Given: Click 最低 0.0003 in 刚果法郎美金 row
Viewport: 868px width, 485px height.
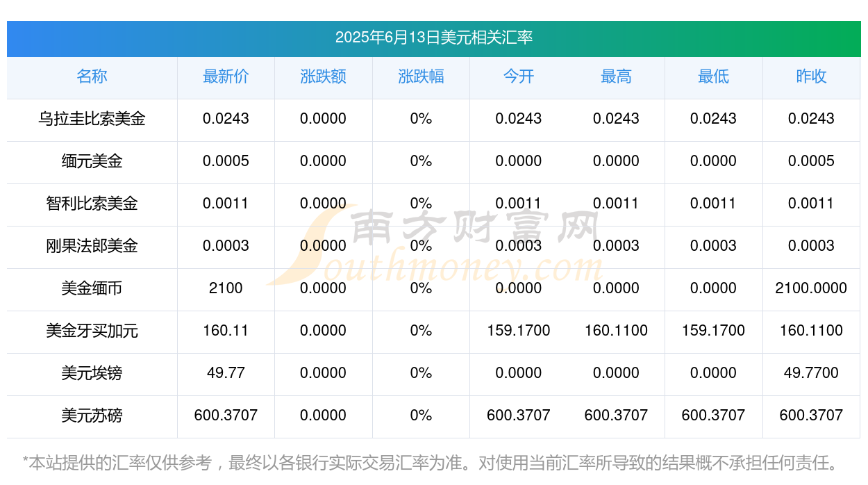Looking at the screenshot, I should tap(713, 246).
